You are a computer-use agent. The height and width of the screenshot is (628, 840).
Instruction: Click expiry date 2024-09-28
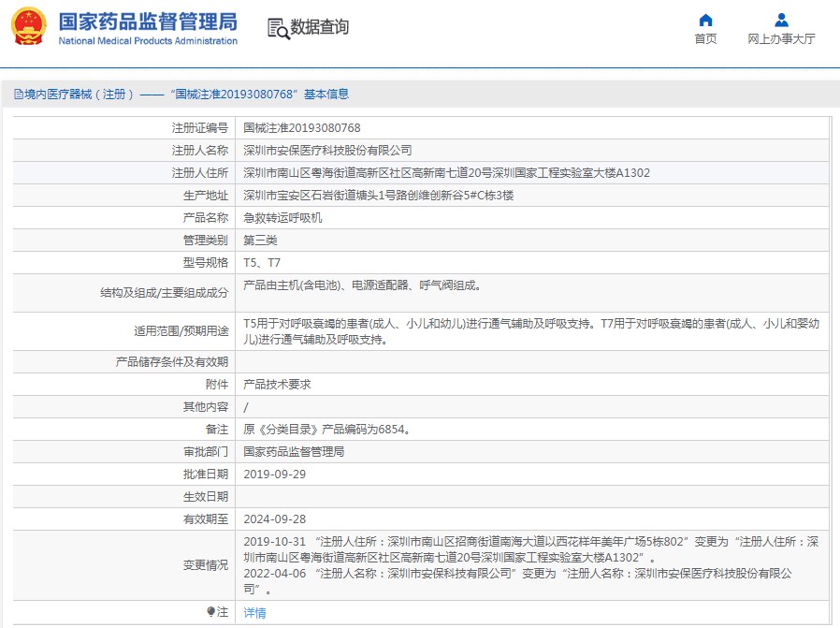point(274,519)
